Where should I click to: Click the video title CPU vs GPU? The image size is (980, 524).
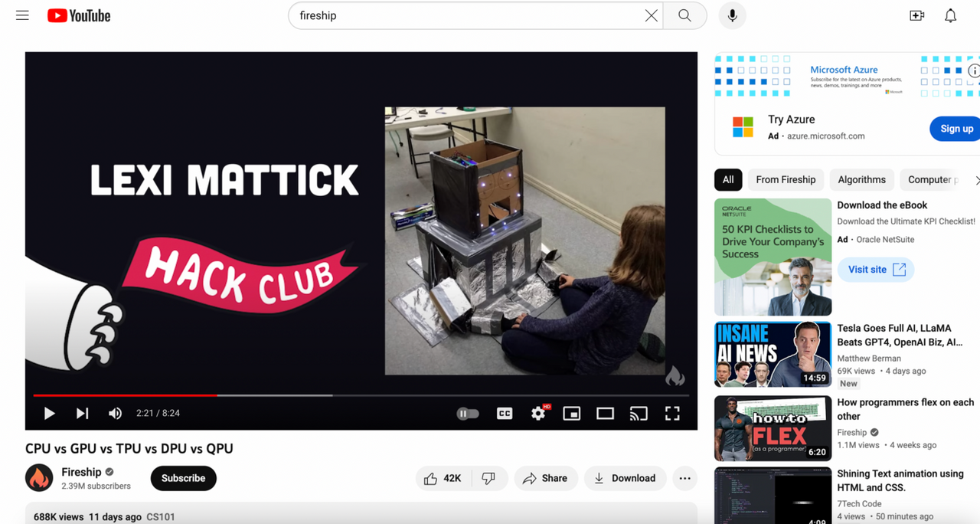(x=129, y=449)
